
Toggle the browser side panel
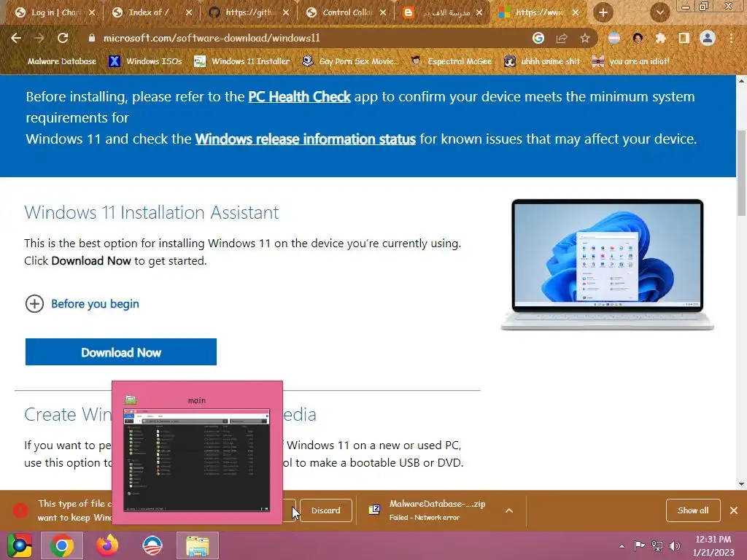pyautogui.click(x=684, y=38)
